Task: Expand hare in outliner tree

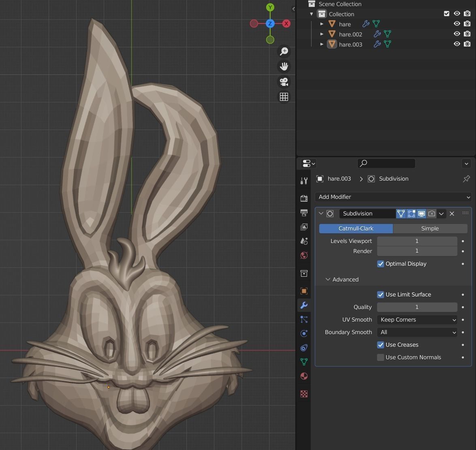Action: pyautogui.click(x=322, y=24)
